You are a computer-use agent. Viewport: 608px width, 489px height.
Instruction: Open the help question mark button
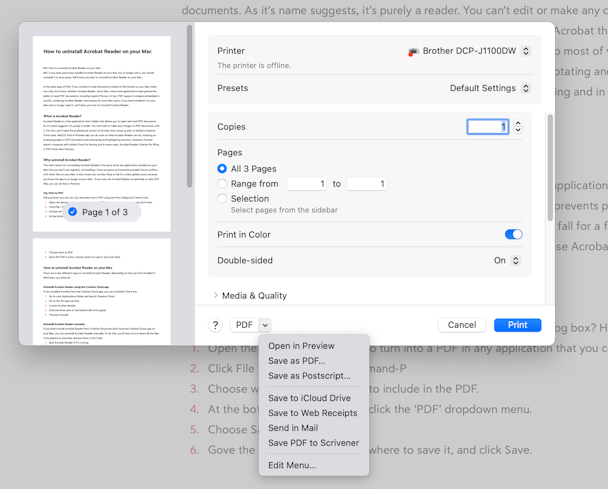pyautogui.click(x=215, y=325)
